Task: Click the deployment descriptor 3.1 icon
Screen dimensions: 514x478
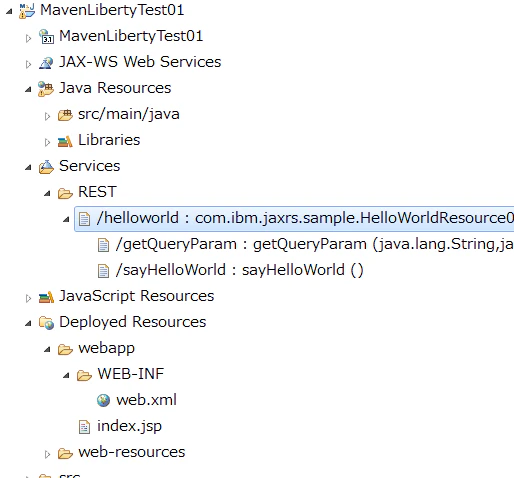Action: coord(46,37)
